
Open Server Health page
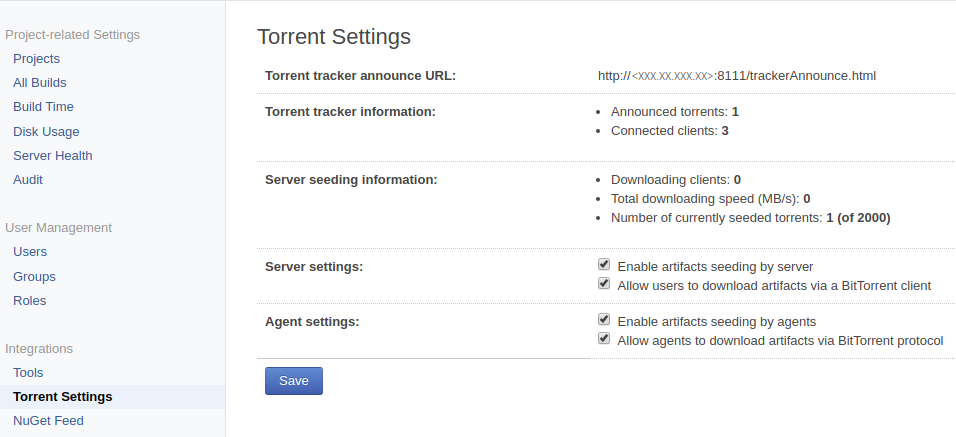(x=53, y=156)
